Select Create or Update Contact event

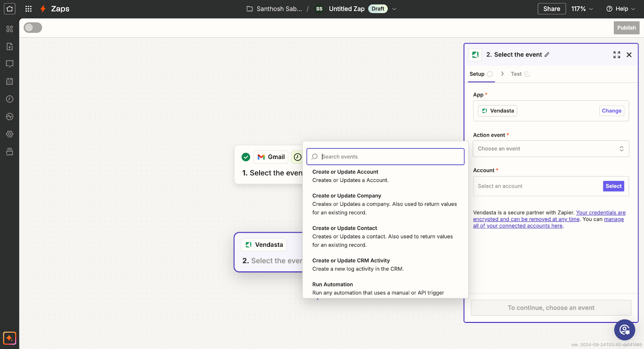click(x=385, y=236)
